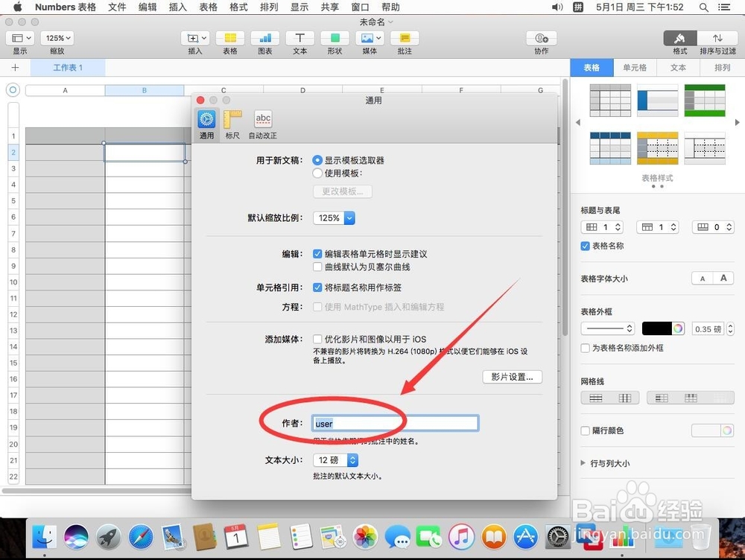Add a comment with the 批注 icon
The image size is (745, 560).
tap(405, 38)
